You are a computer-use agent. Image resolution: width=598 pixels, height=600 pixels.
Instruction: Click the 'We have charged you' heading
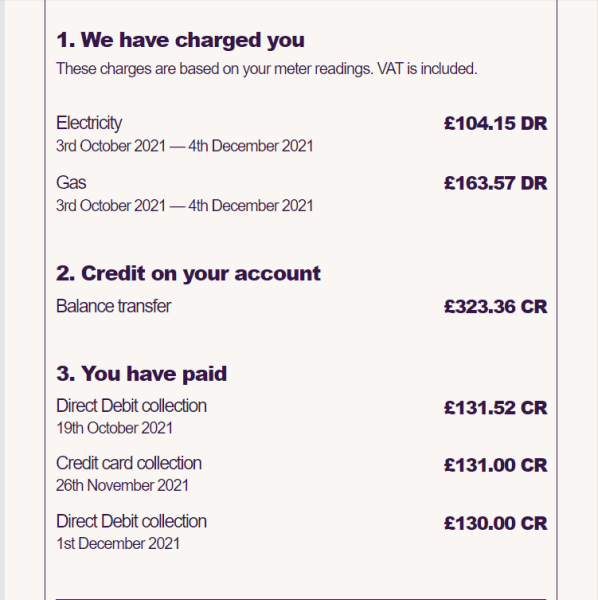pyautogui.click(x=180, y=40)
